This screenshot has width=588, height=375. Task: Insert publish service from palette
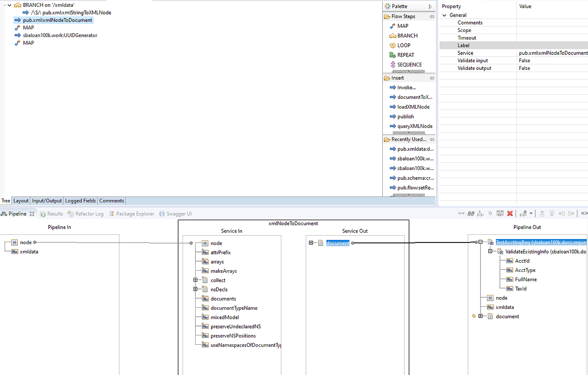(x=405, y=117)
